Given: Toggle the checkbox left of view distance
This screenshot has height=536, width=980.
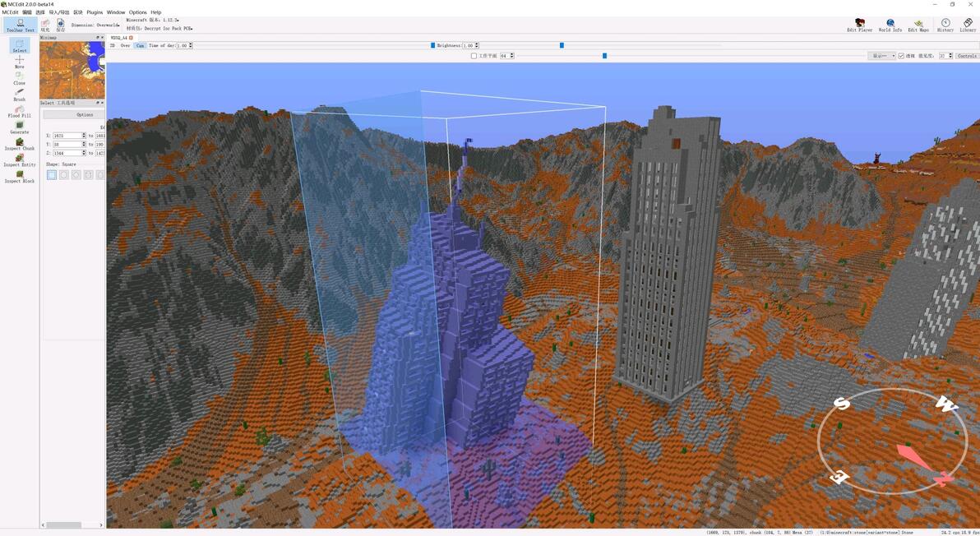Looking at the screenshot, I should pyautogui.click(x=901, y=56).
